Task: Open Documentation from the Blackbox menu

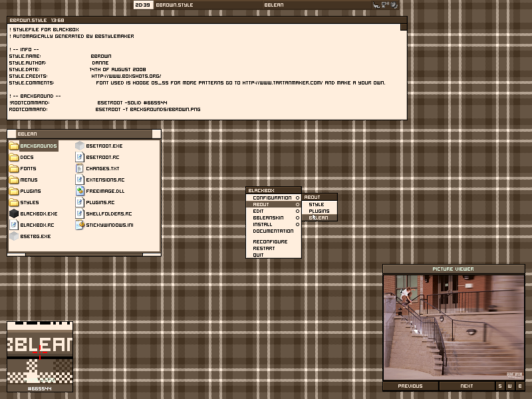Action: coord(273,231)
